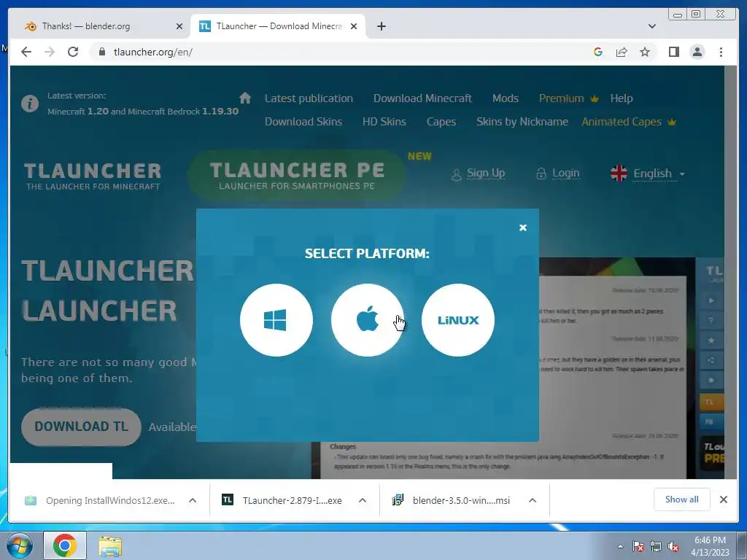
Task: Click the page vertical scrollbar
Action: [x=730, y=272]
